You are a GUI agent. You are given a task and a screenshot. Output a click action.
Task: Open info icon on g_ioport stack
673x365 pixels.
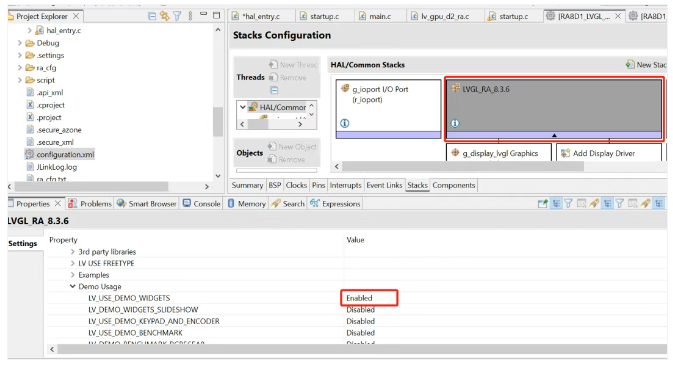345,123
